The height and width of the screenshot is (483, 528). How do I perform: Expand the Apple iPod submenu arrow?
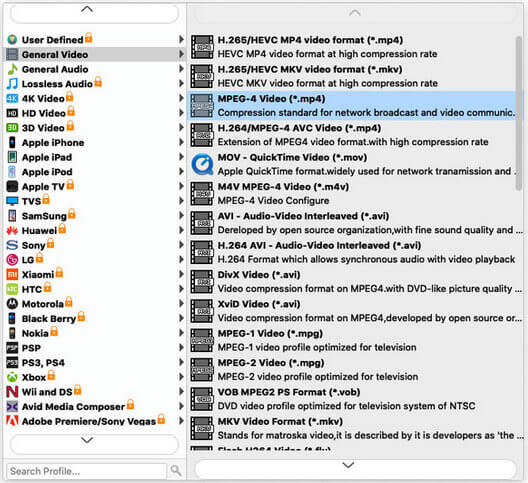181,171
